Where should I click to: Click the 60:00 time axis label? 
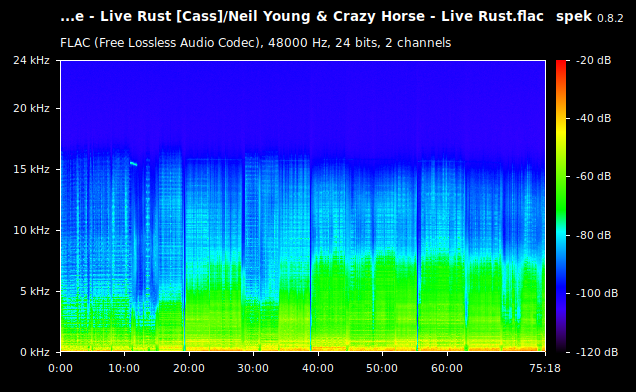(x=447, y=368)
